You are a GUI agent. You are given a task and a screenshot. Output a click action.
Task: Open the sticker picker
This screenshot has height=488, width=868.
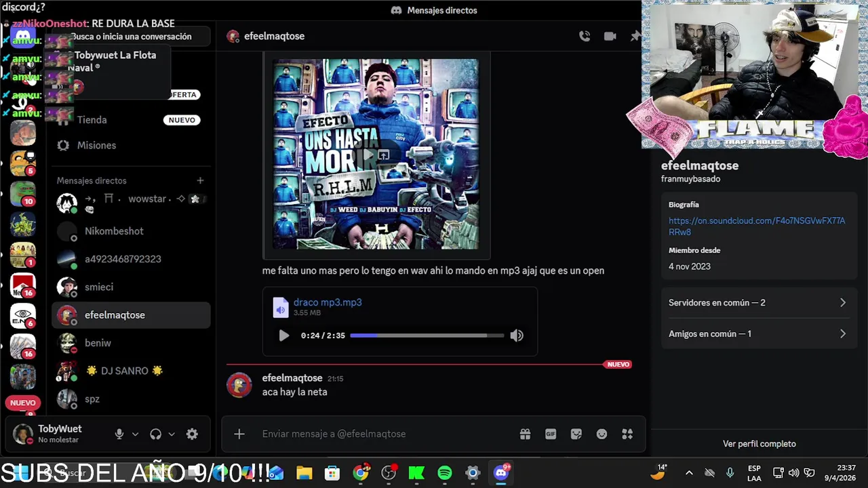click(576, 434)
